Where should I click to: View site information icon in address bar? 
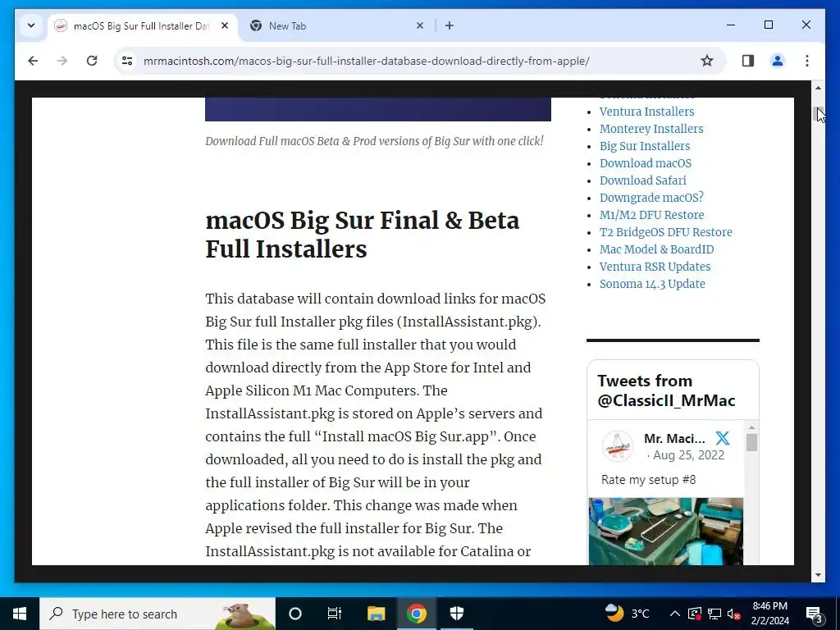pyautogui.click(x=127, y=61)
